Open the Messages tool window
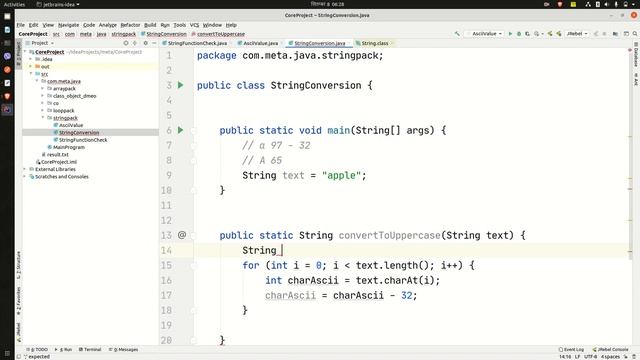Image resolution: width=640 pixels, height=360 pixels. (x=124, y=350)
